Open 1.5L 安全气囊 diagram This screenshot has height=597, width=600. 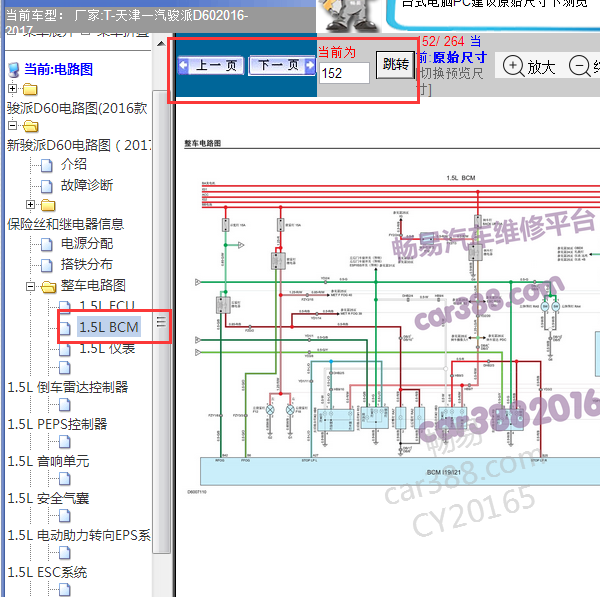tap(48, 498)
